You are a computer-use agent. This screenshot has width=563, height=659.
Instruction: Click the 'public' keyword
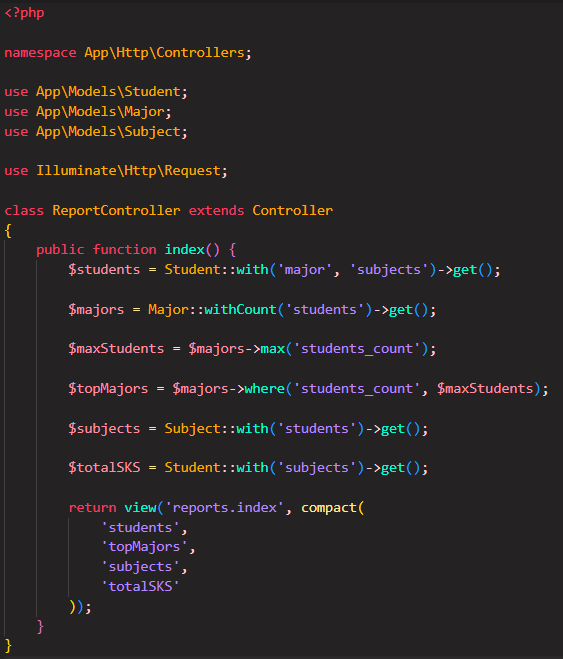tap(60, 250)
